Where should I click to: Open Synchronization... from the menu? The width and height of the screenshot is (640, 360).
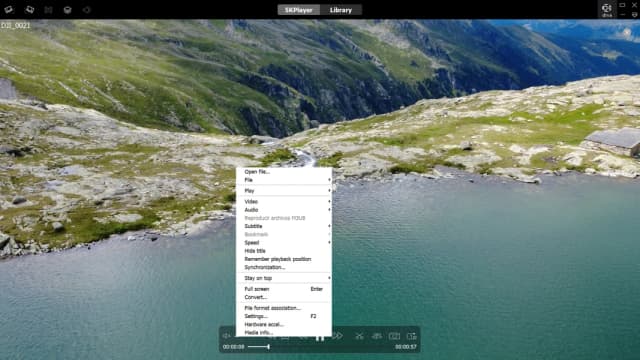(284, 267)
